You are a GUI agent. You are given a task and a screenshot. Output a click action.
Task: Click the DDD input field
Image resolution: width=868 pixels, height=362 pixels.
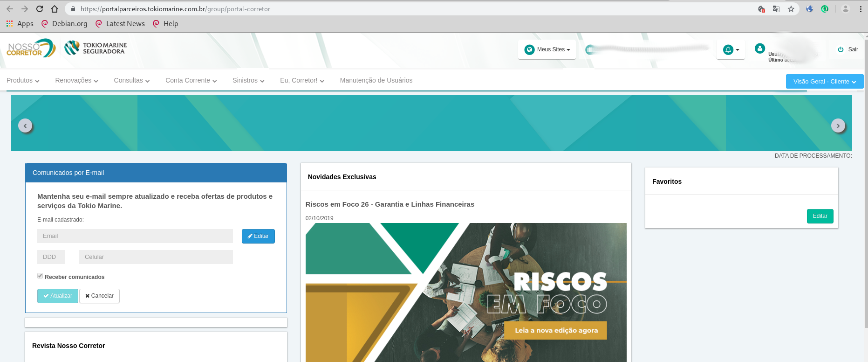click(x=51, y=257)
